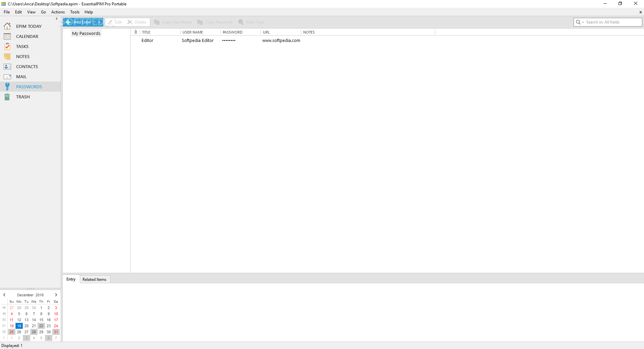Open the EPIM Today home icon
This screenshot has width=644, height=349.
7,26
